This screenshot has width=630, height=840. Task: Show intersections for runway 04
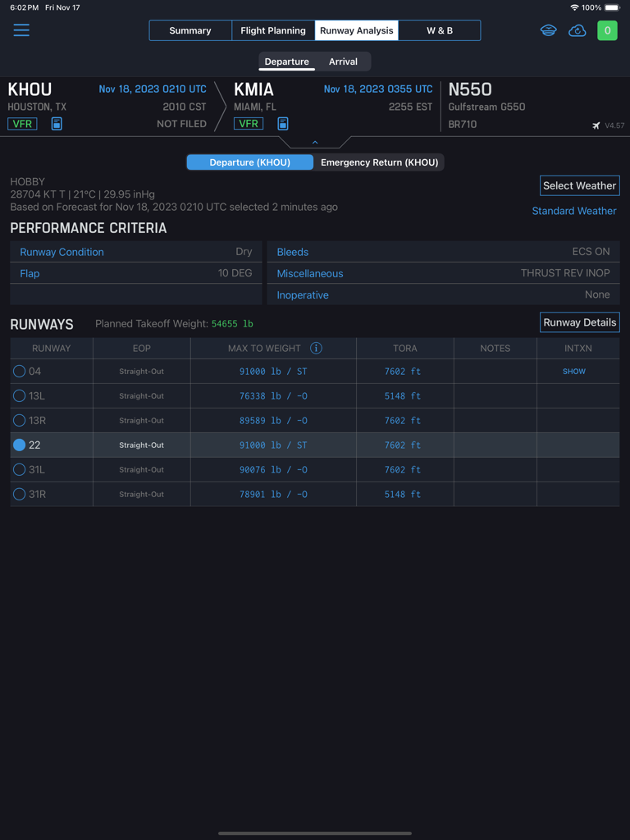pos(574,372)
